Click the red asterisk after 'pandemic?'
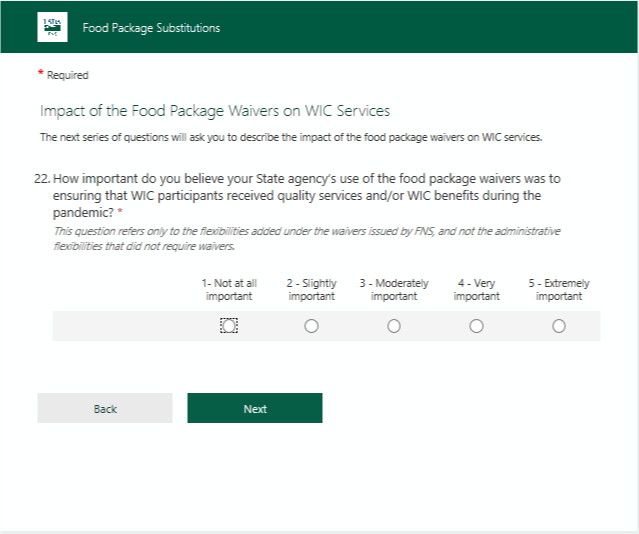Viewport: 639px width, 534px height. coord(120,213)
